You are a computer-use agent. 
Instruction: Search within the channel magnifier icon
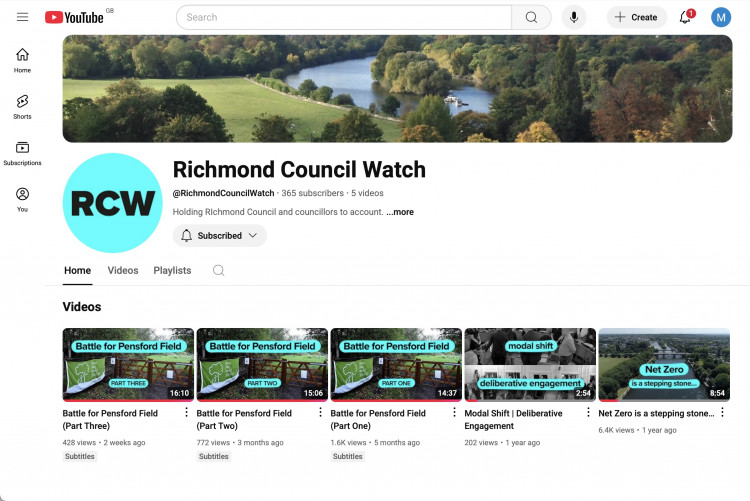219,270
